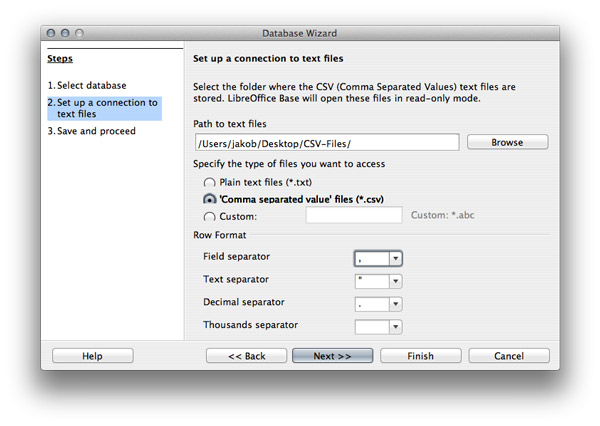The width and height of the screenshot is (600, 426).
Task: Expand the Thousands separator dropdown
Action: coord(396,327)
